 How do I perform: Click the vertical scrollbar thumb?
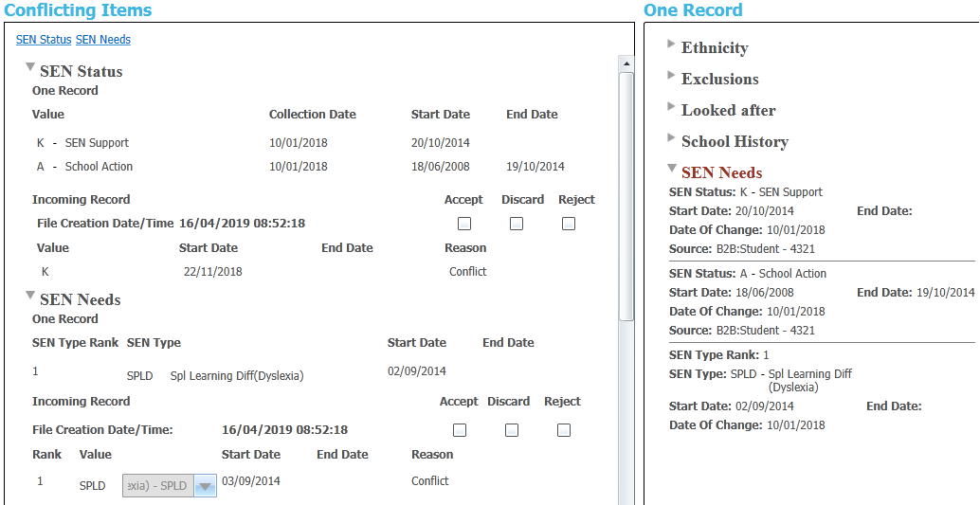pos(626,194)
